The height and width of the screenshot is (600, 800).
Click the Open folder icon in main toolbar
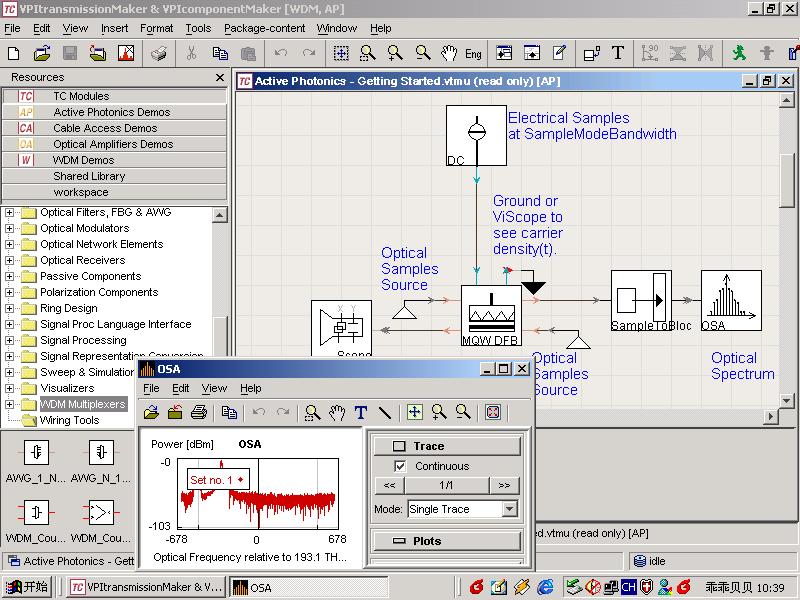pos(42,53)
